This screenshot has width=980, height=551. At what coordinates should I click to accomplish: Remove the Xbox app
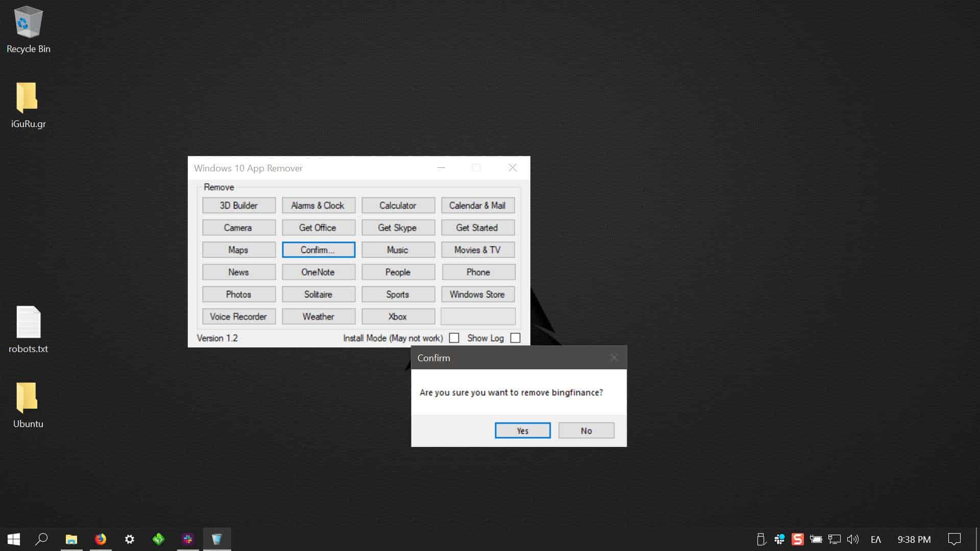[x=398, y=316]
